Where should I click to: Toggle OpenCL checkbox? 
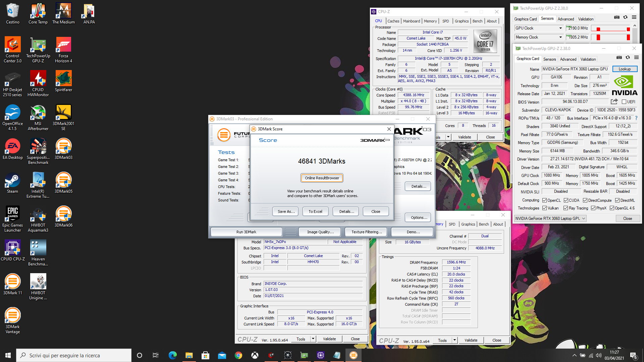[x=545, y=200]
